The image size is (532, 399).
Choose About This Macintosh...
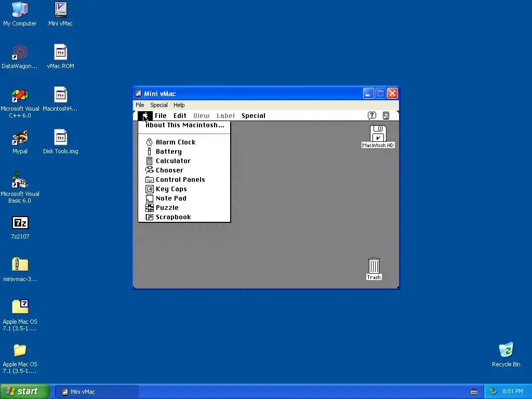click(x=184, y=125)
